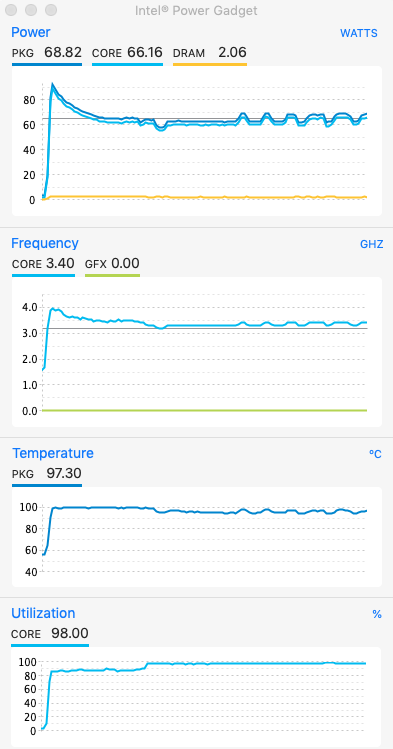Click the DRAM power reading 2.06

point(232,52)
